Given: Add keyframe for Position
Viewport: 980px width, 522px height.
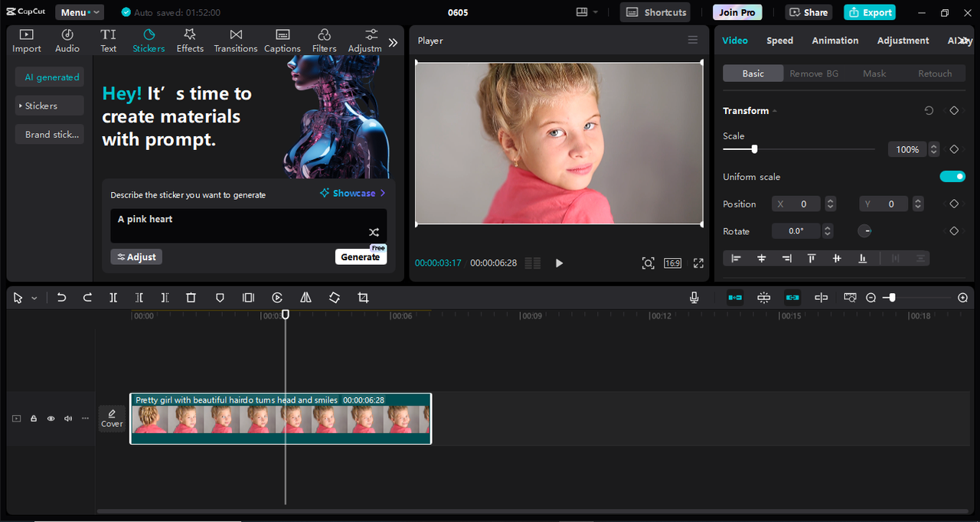Looking at the screenshot, I should coord(954,204).
